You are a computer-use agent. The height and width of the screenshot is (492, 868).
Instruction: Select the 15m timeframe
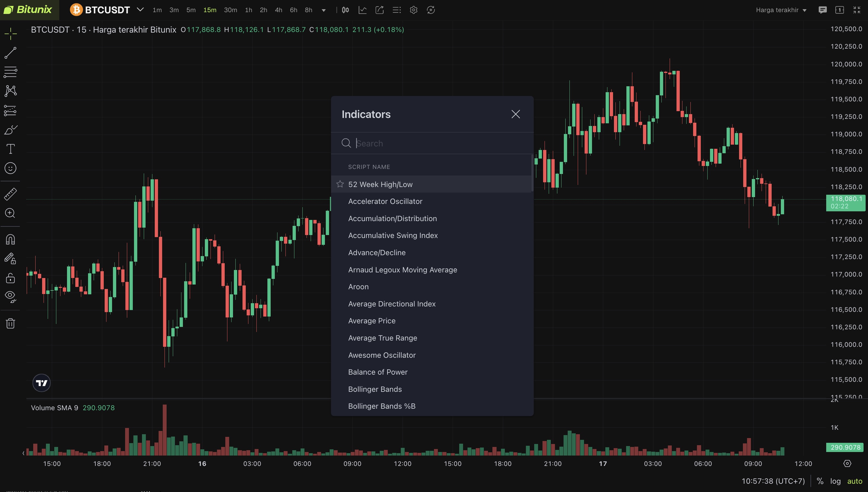pyautogui.click(x=210, y=10)
